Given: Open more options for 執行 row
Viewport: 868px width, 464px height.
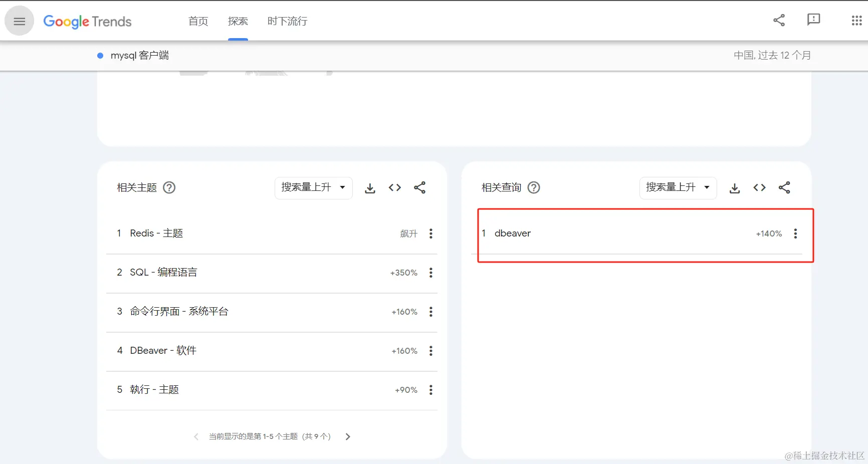Looking at the screenshot, I should click(x=431, y=390).
